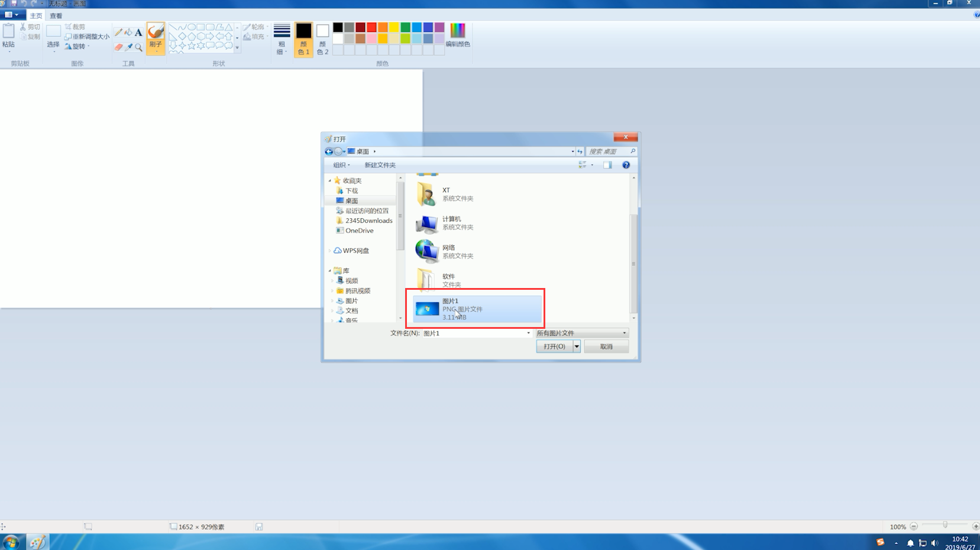
Task: Click the 文件名(N) filename input field
Action: [x=476, y=333]
